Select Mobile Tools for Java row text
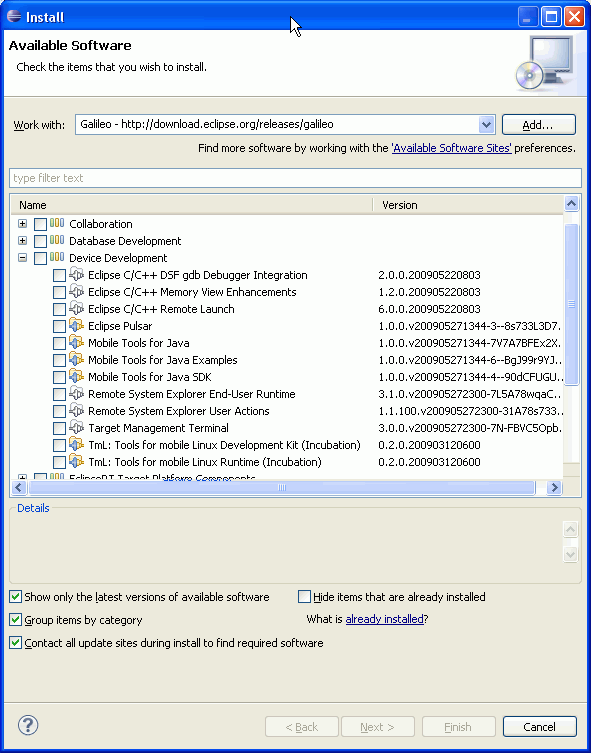591x753 pixels. click(x=139, y=343)
